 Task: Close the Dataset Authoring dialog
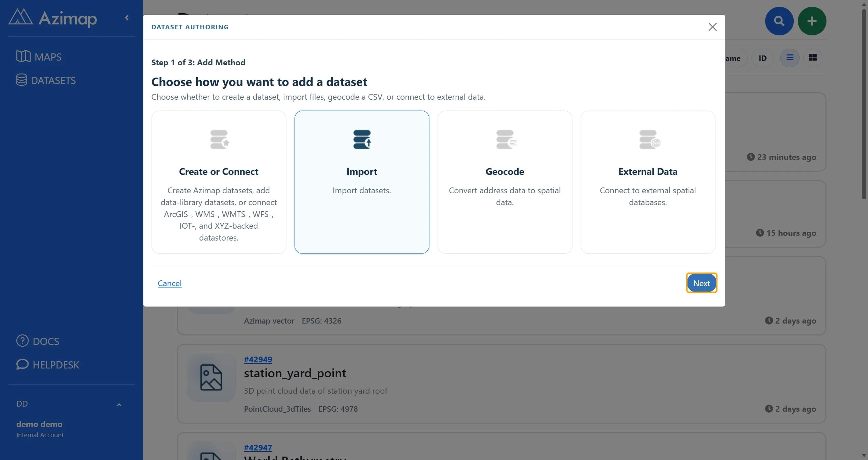point(712,27)
